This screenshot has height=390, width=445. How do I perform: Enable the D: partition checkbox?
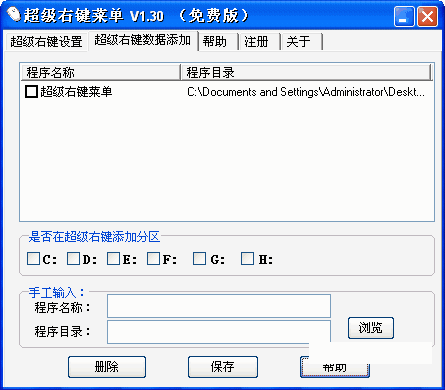point(73,258)
